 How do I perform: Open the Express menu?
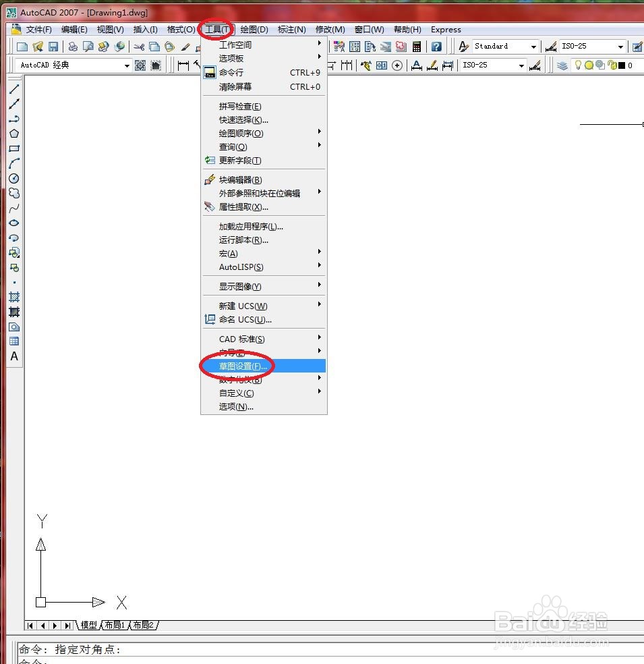pyautogui.click(x=446, y=30)
